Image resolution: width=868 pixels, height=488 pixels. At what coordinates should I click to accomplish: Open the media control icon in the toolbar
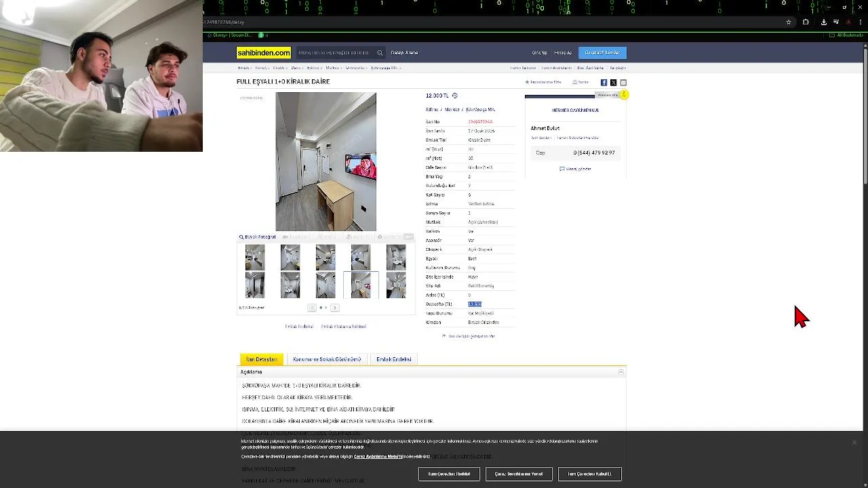pos(835,22)
